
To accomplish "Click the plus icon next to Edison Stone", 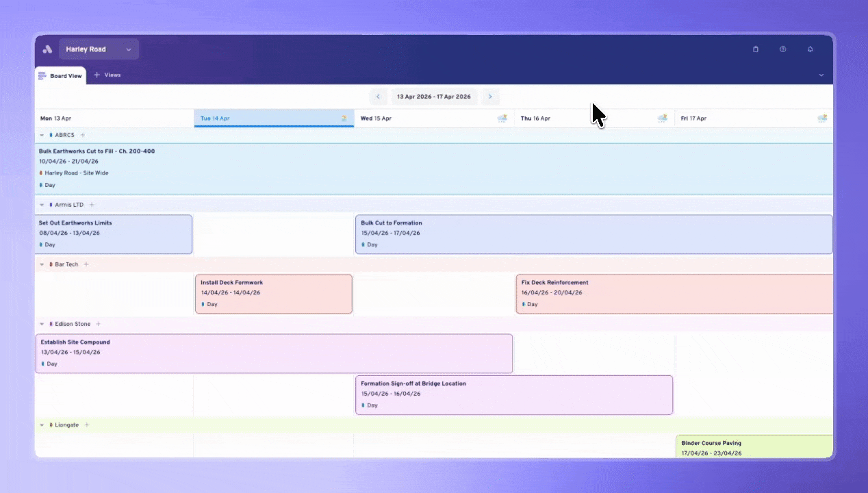I will 99,324.
